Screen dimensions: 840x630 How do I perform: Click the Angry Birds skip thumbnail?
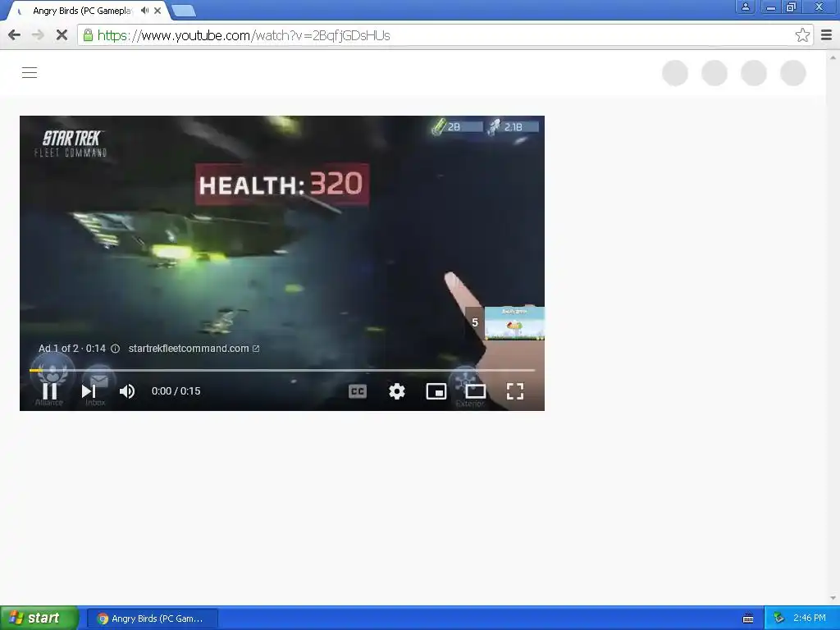click(x=514, y=322)
